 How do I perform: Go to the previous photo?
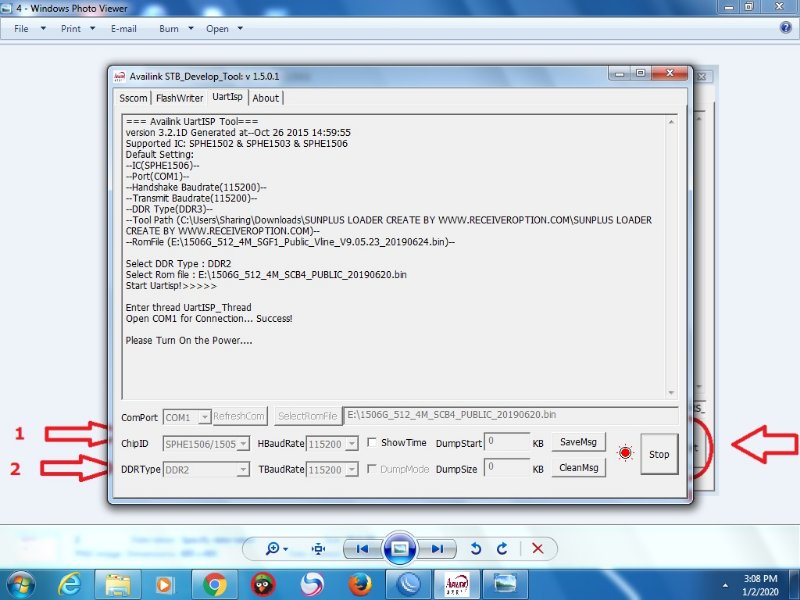[x=362, y=549]
